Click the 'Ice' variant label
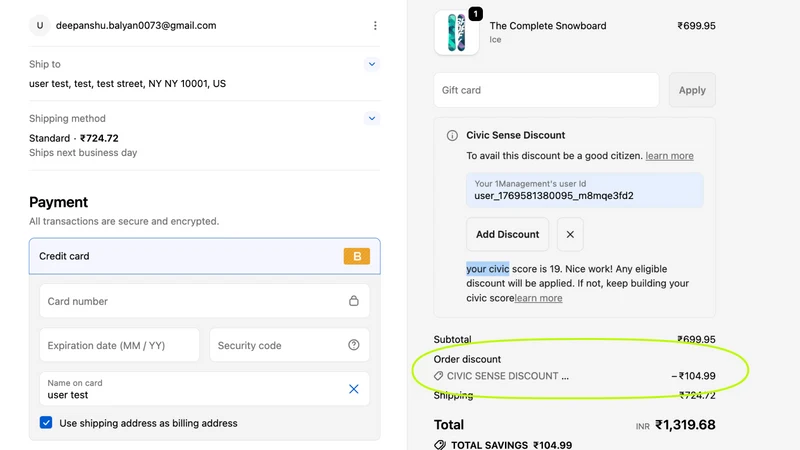800x450 pixels. (495, 40)
